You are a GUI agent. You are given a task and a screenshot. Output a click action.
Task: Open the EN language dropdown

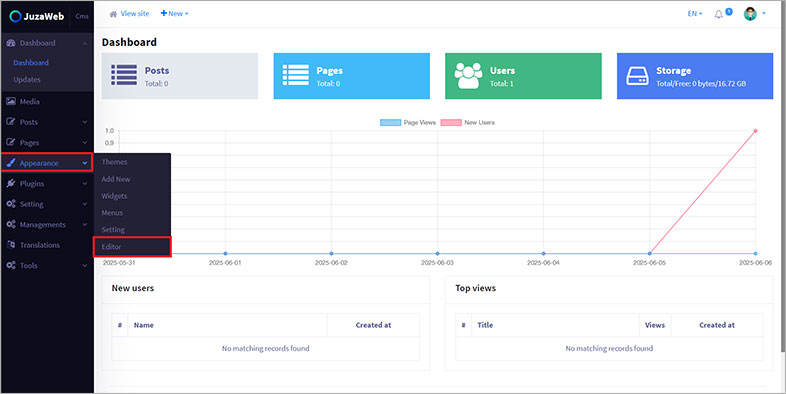coord(695,14)
